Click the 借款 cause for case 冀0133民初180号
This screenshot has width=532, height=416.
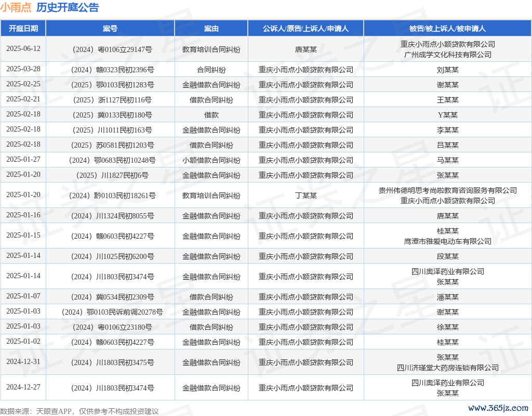[211, 115]
